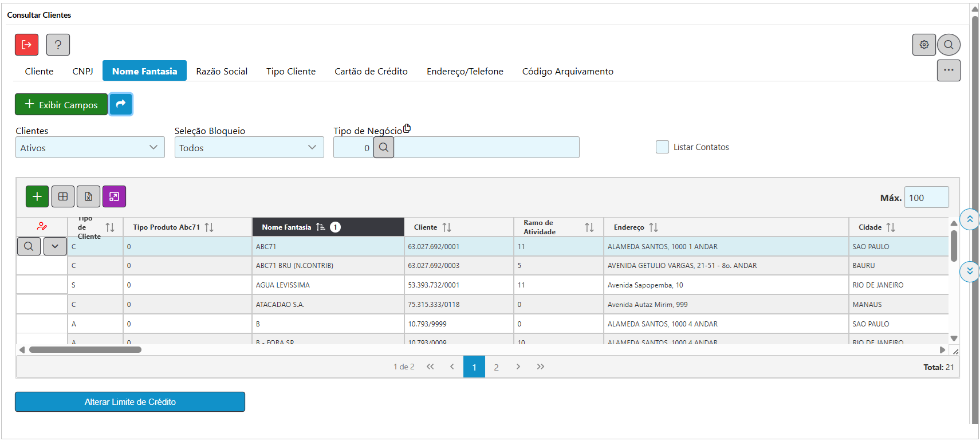This screenshot has height=441, width=980.
Task: Enable the Listar Contatos checkbox
Action: point(662,147)
